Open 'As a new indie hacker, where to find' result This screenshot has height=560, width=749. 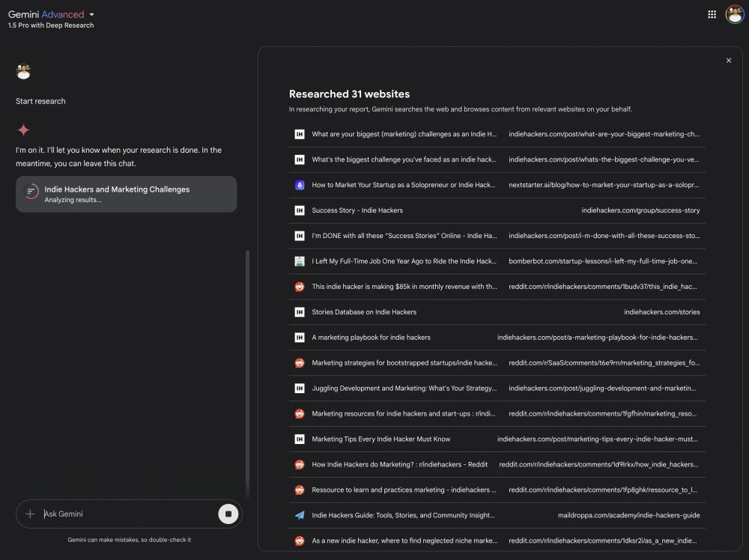pos(404,541)
